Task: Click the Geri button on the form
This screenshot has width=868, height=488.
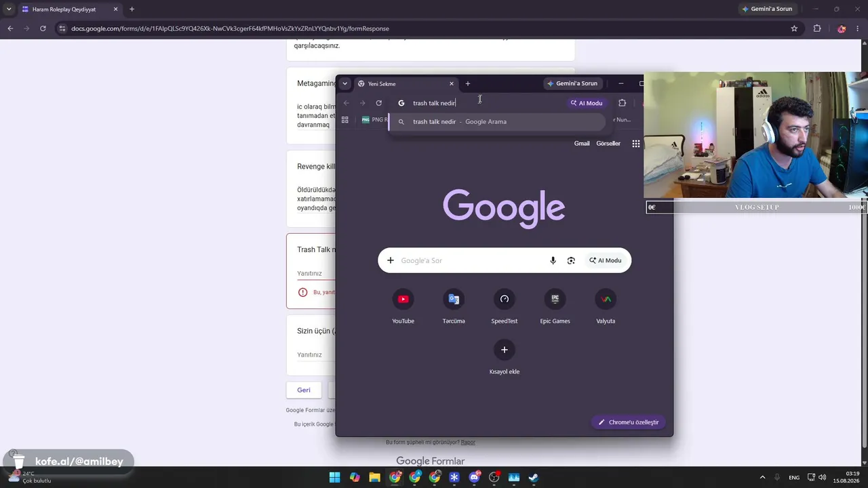Action: [x=304, y=390]
